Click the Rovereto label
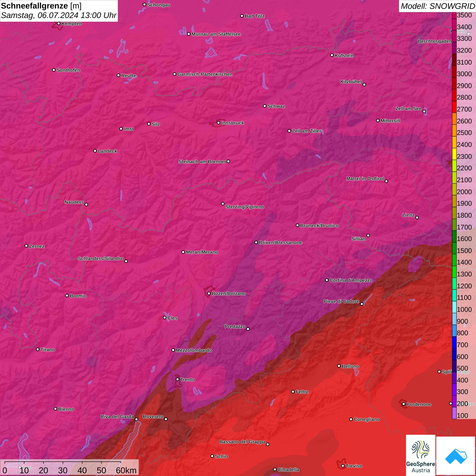Viewport: 476px width, 476px height. point(153,417)
